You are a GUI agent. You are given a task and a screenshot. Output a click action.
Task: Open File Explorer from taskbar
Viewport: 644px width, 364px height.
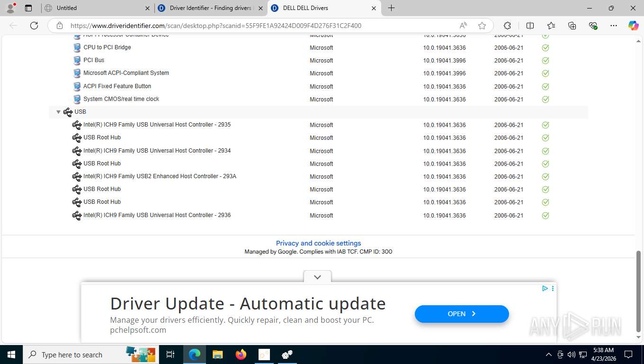pyautogui.click(x=217, y=355)
